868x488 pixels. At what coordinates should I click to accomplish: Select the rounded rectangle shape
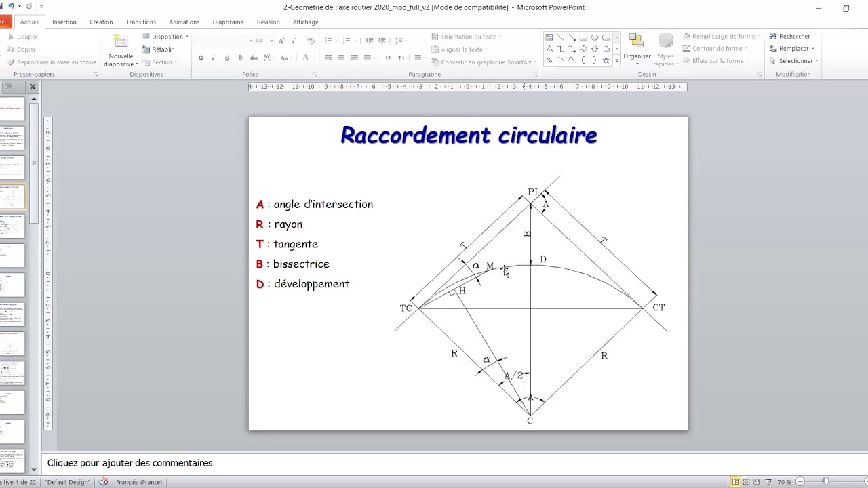click(606, 37)
